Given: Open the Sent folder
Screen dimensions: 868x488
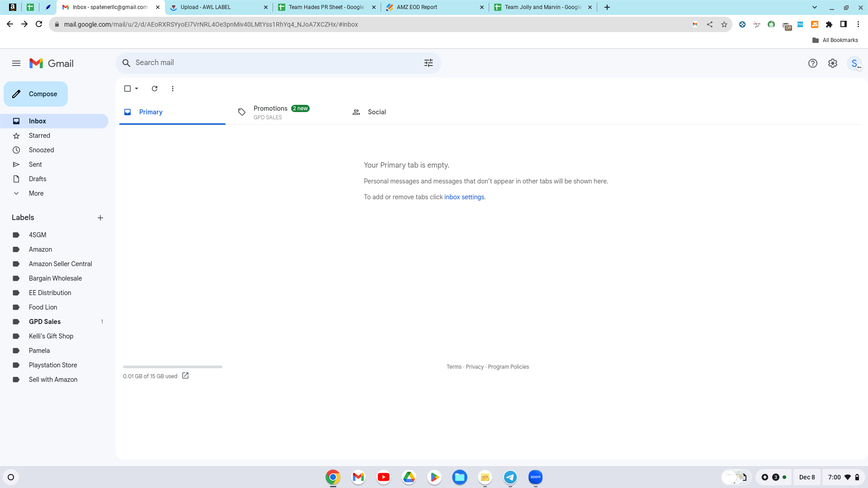Looking at the screenshot, I should (54, 164).
